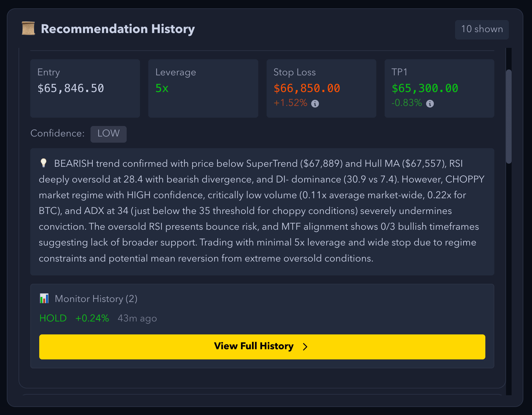Click the +0.24% performance indicator
The width and height of the screenshot is (532, 415).
(92, 318)
